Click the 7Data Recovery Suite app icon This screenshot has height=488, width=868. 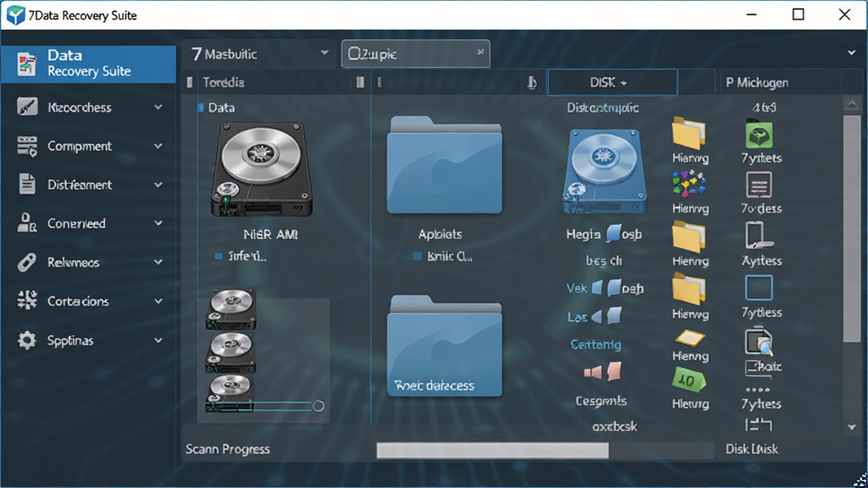tap(15, 15)
